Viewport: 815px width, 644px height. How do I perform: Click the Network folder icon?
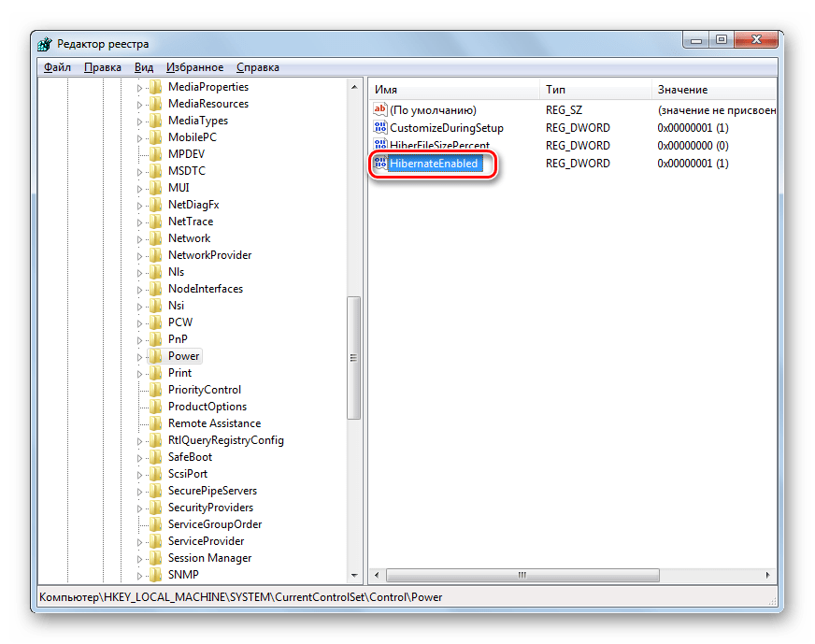point(155,238)
